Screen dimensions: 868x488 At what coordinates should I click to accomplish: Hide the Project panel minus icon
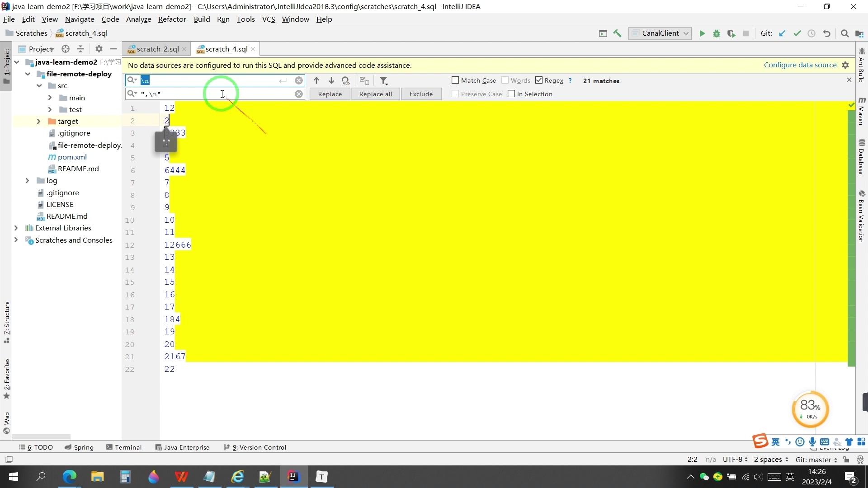pyautogui.click(x=113, y=49)
